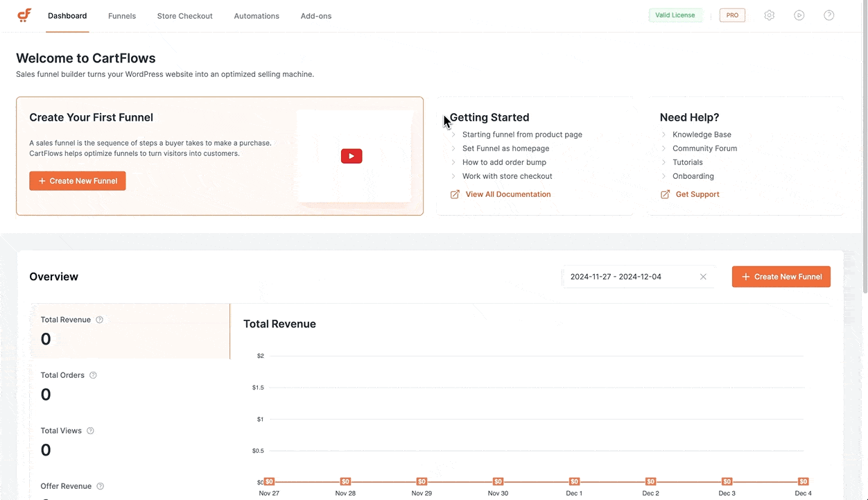868x500 pixels.
Task: Click the Dec 4 $0 chart data point
Action: point(803,481)
